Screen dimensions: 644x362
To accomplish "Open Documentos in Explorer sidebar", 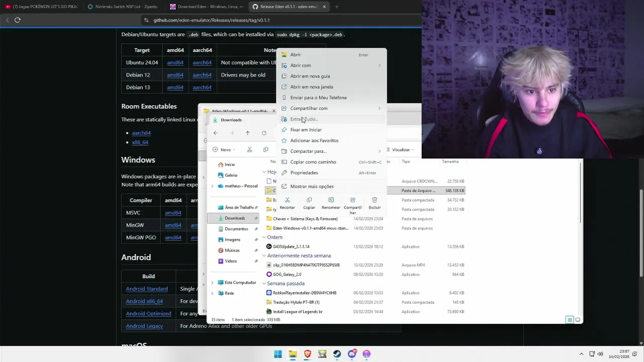I will point(233,229).
